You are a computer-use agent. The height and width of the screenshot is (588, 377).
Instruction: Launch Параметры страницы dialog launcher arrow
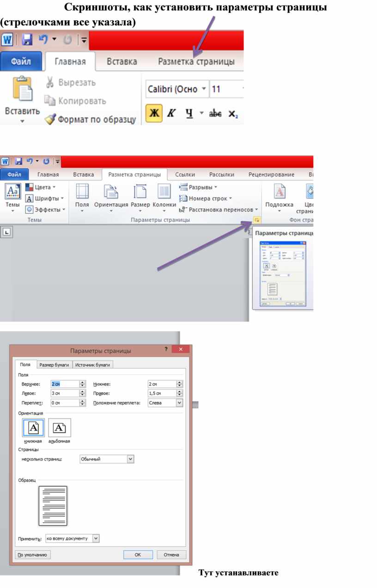click(257, 220)
